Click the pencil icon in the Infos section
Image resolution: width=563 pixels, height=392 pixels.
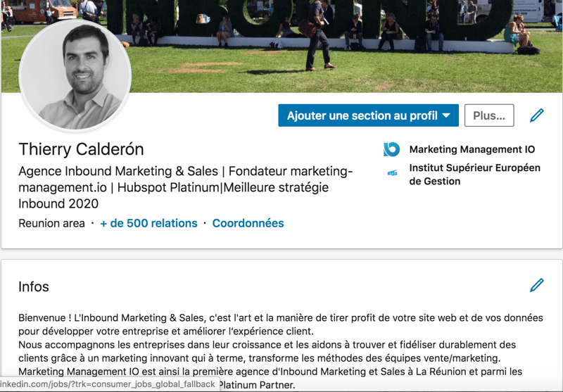537,286
